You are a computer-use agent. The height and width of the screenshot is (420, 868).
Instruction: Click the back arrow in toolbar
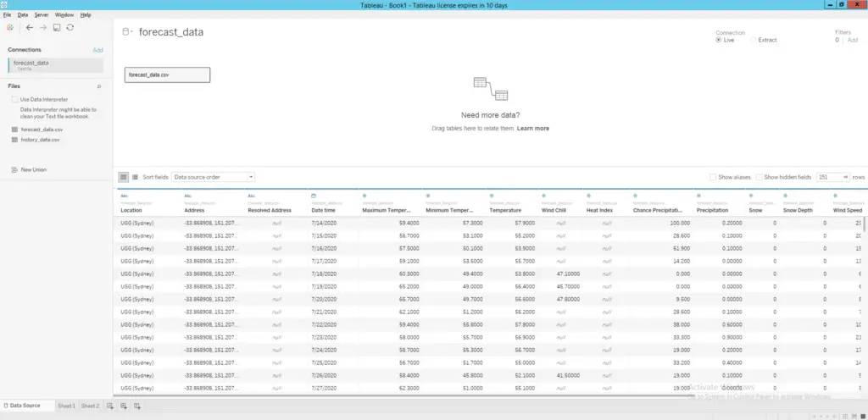[30, 27]
